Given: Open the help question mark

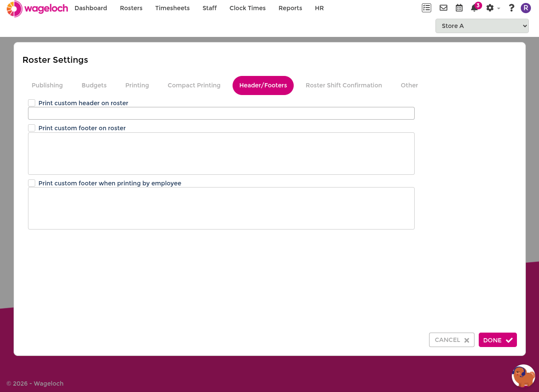Looking at the screenshot, I should tap(511, 8).
